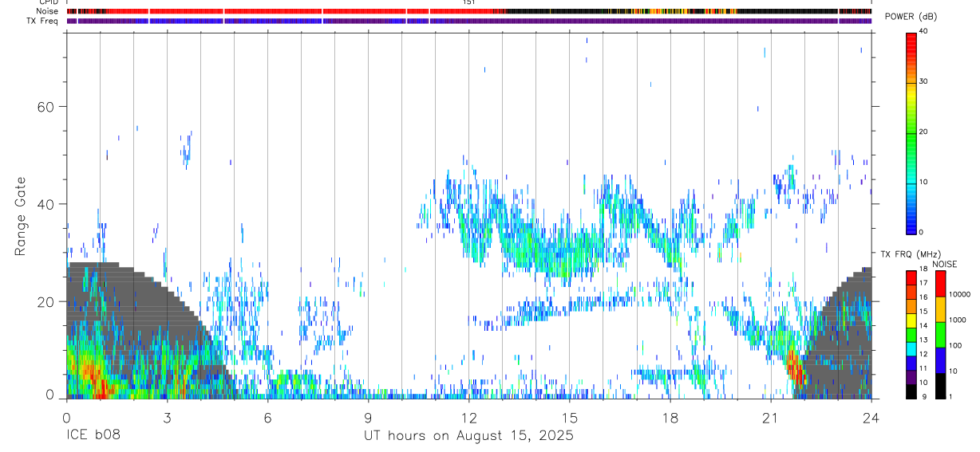The height and width of the screenshot is (452, 980).
Task: Click the NOISE legend title above the noise scale
Action: pyautogui.click(x=945, y=264)
